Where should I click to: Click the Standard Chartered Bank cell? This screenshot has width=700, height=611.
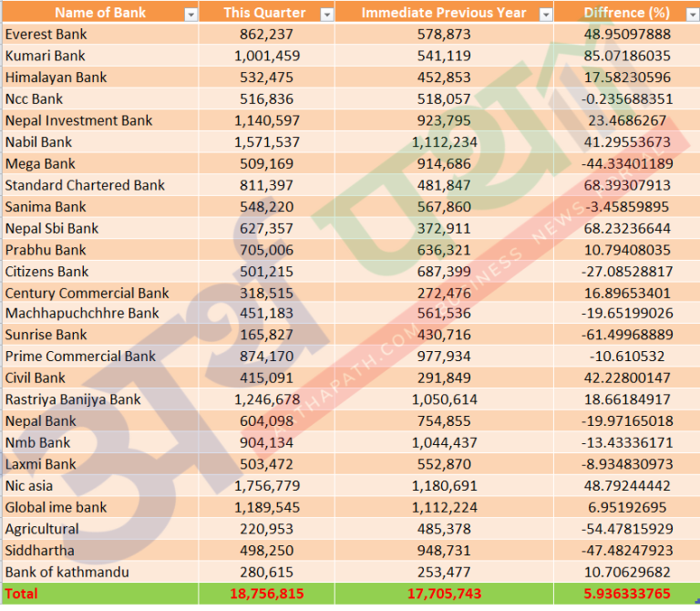tap(100, 185)
